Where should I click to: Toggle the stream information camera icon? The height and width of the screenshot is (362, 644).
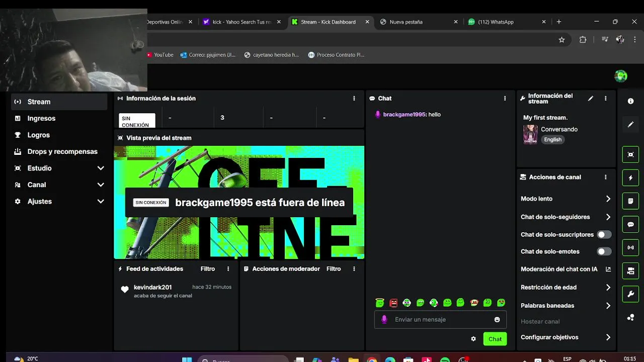pyautogui.click(x=630, y=271)
